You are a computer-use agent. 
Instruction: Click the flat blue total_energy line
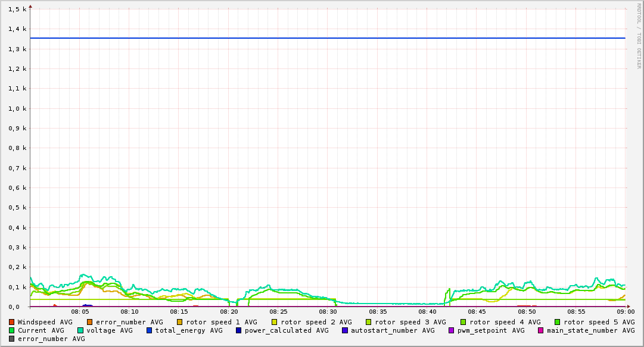click(x=328, y=38)
